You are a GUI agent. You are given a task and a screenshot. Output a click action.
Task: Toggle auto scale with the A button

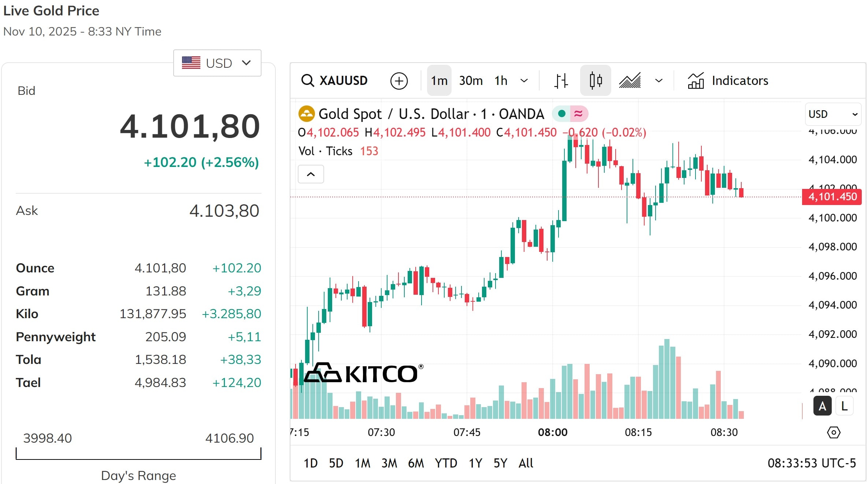coord(822,406)
